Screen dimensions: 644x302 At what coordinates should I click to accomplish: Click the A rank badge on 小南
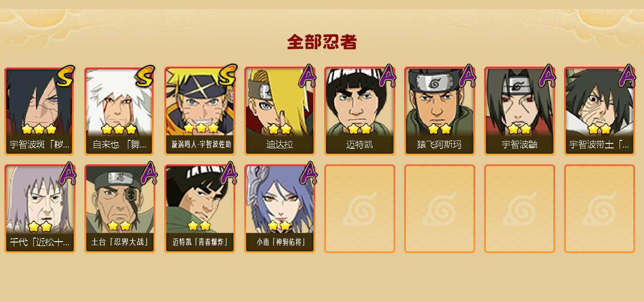click(x=308, y=173)
